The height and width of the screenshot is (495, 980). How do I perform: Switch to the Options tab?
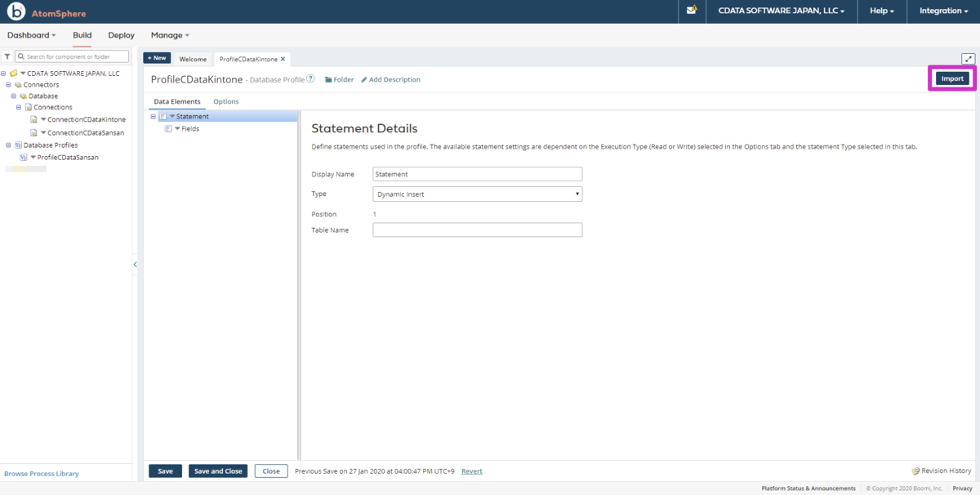226,101
